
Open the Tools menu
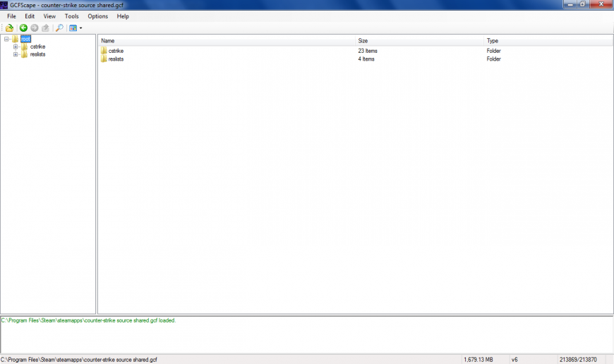[x=71, y=16]
